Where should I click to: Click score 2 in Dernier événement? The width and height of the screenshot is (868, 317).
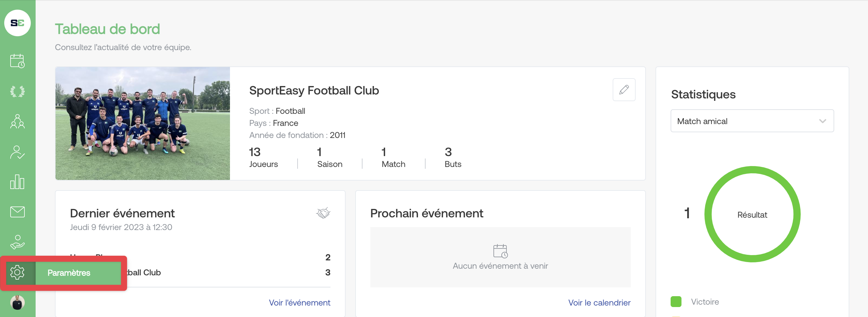[x=327, y=257]
